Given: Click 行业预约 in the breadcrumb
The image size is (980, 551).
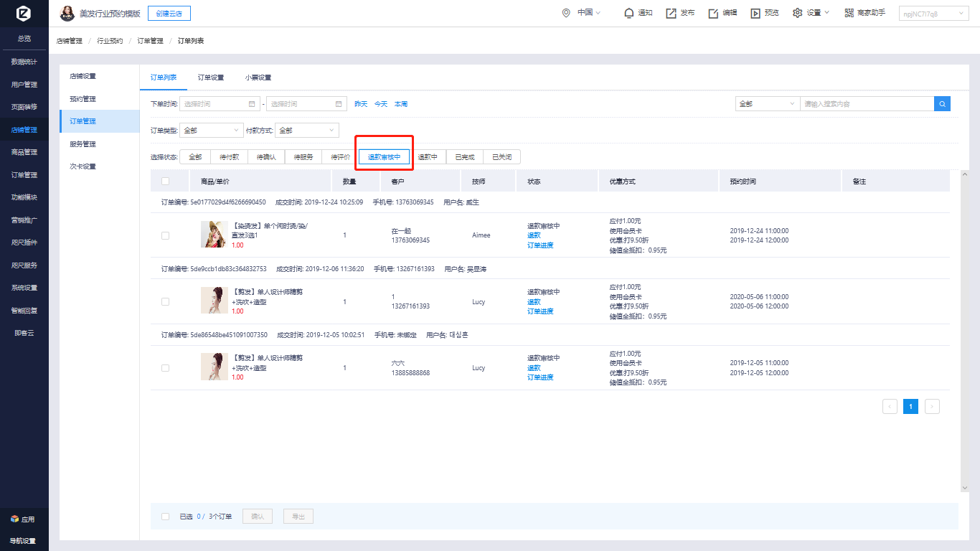Looking at the screenshot, I should tap(110, 41).
